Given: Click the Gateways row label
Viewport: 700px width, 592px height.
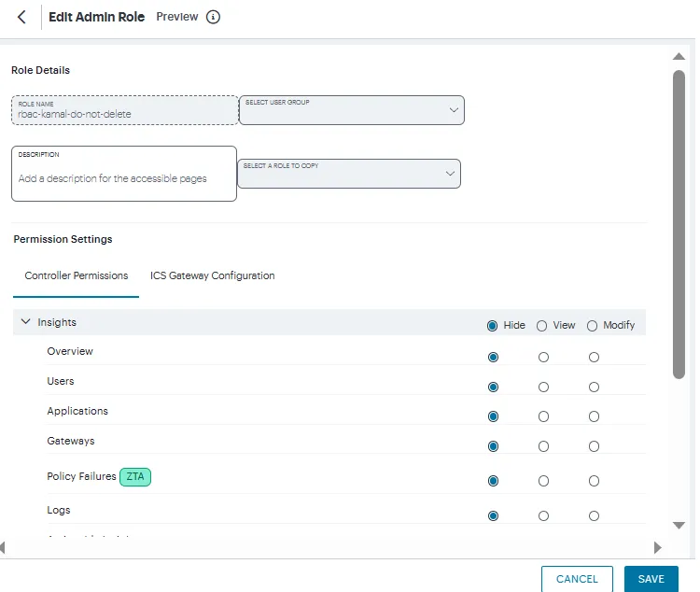Looking at the screenshot, I should [x=71, y=441].
